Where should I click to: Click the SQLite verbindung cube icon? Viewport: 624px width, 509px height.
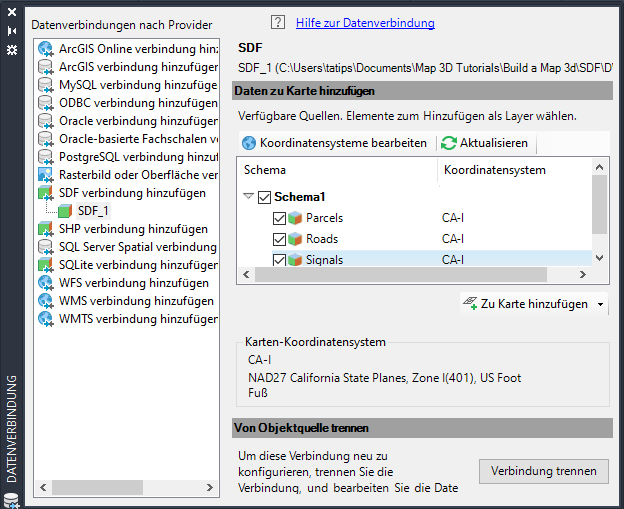point(45,265)
